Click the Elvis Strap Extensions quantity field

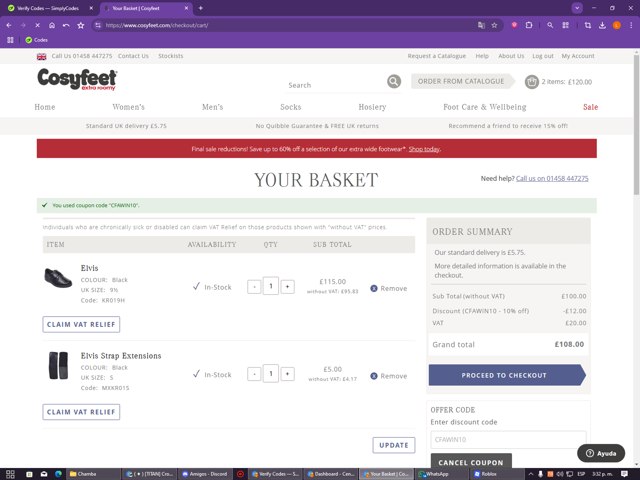(271, 373)
